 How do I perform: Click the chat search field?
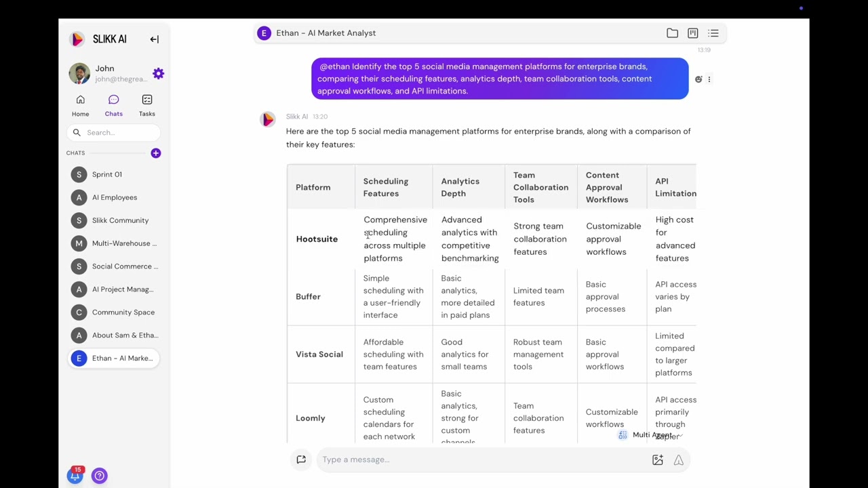[114, 133]
